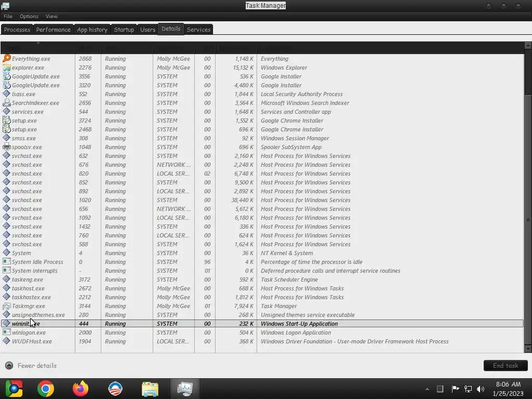Click PID cell 2276

(85, 68)
